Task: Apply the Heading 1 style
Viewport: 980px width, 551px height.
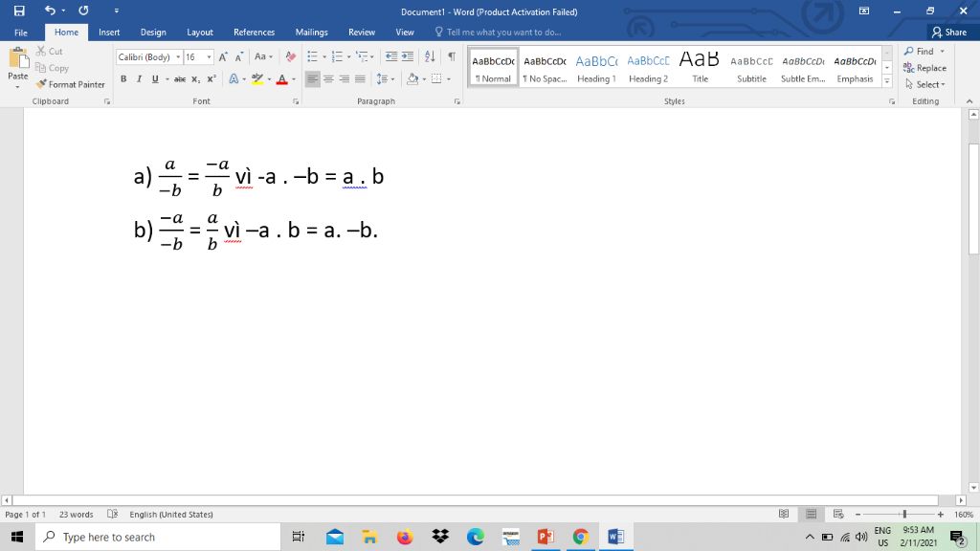Action: (x=596, y=67)
